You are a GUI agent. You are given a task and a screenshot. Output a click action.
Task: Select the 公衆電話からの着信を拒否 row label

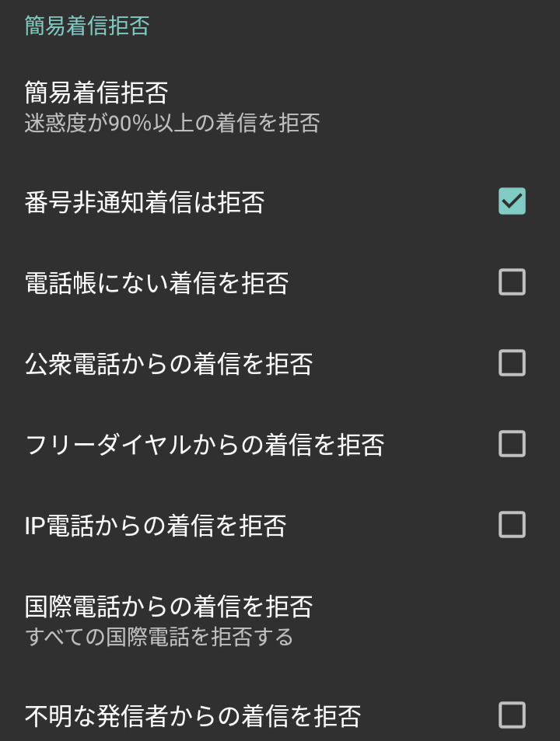(x=169, y=364)
